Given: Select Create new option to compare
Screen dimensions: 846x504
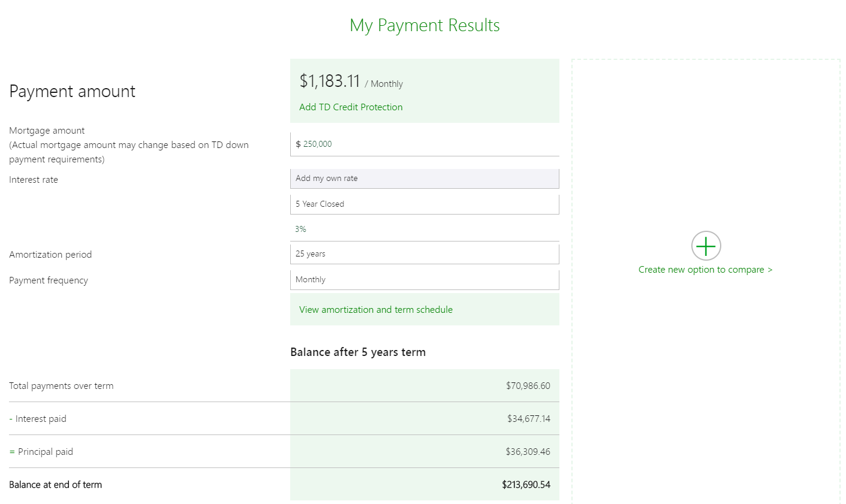Looking at the screenshot, I should click(705, 269).
